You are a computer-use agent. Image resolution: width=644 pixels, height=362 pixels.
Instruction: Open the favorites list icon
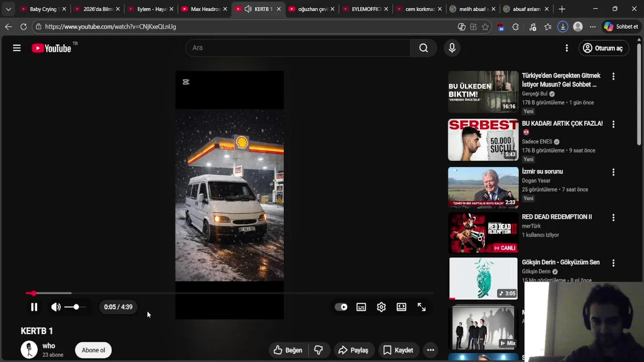point(548,27)
